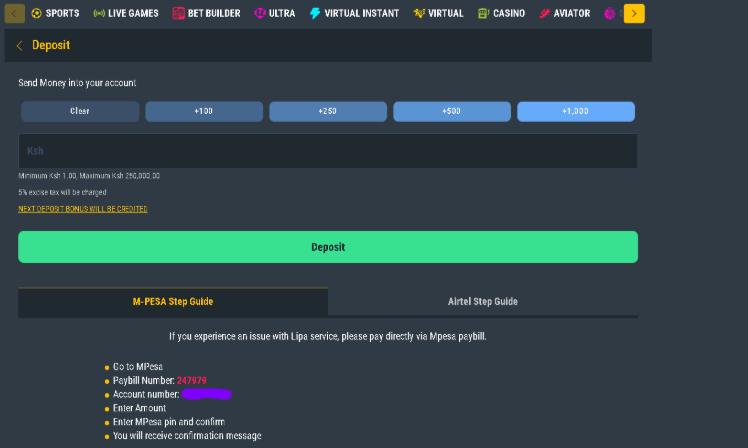
Task: Click the Bet Builder icon
Action: pos(178,13)
